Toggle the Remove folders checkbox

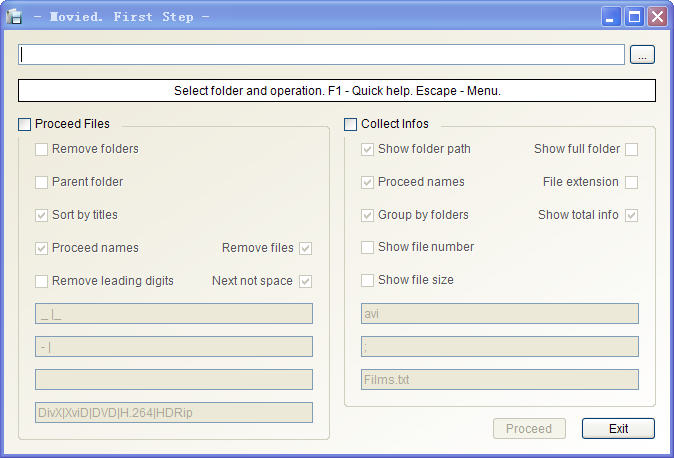[x=42, y=150]
